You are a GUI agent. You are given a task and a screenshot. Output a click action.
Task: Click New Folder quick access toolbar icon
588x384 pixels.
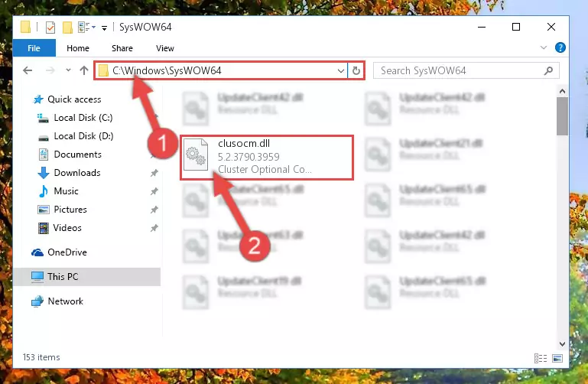[x=67, y=28]
